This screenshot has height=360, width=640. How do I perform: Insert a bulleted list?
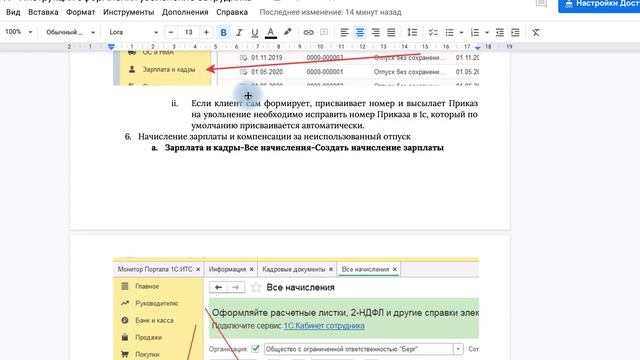click(x=449, y=32)
